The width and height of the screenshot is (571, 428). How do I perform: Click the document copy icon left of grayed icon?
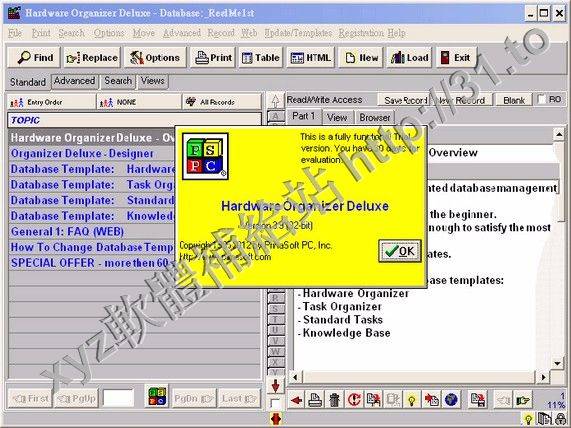pyautogui.click(x=373, y=400)
